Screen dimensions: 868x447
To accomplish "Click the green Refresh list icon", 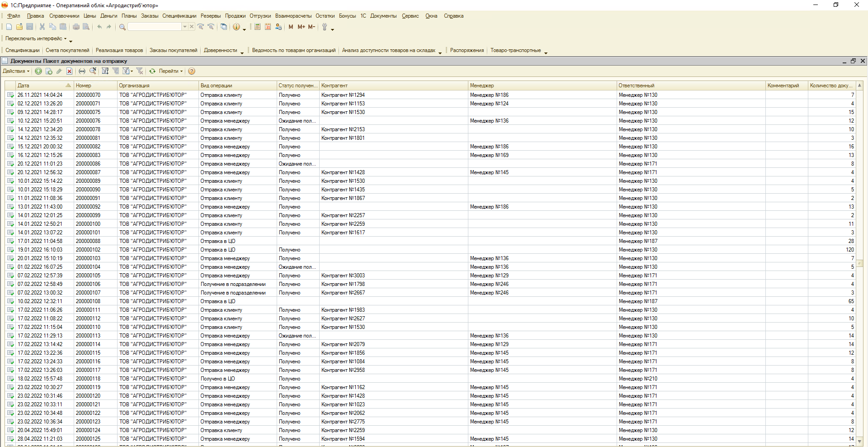I will pyautogui.click(x=152, y=71).
